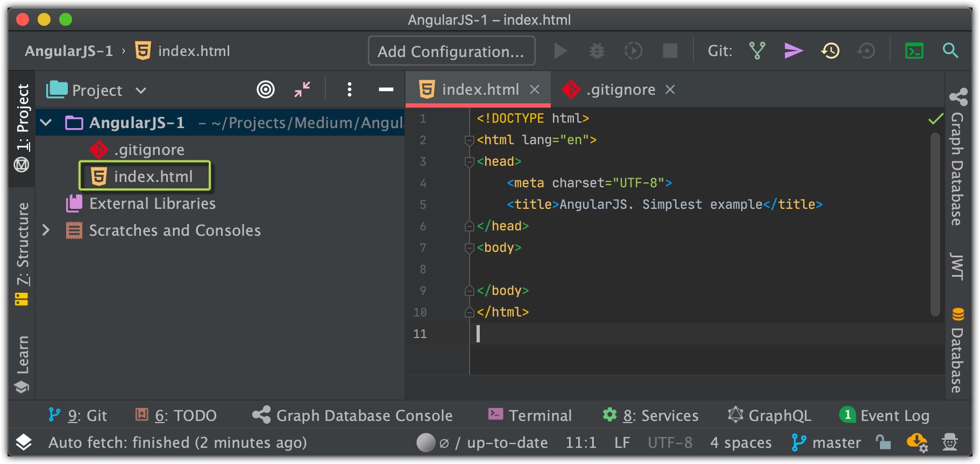Click the tool windows quick access icon
This screenshot has width=980, height=464.
click(24, 442)
